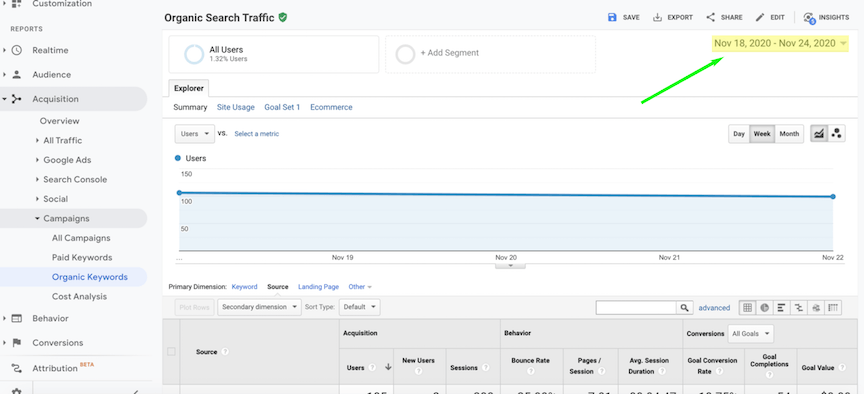Click inside the table search field

pyautogui.click(x=636, y=308)
